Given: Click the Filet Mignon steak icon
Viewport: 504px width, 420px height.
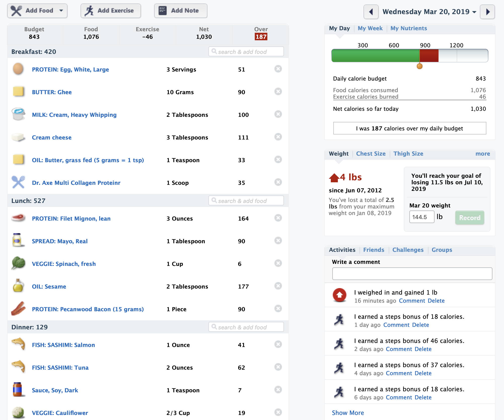Looking at the screenshot, I should point(18,218).
